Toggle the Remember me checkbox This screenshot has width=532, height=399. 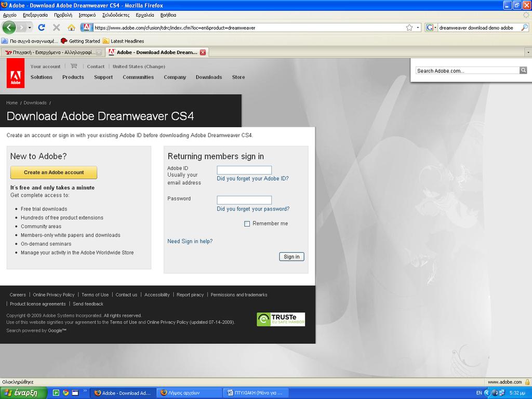click(247, 223)
